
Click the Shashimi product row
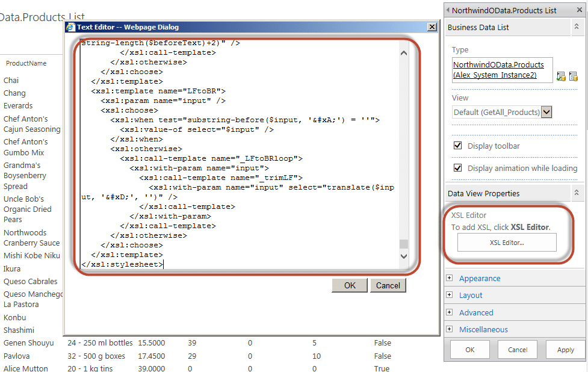pyautogui.click(x=19, y=330)
